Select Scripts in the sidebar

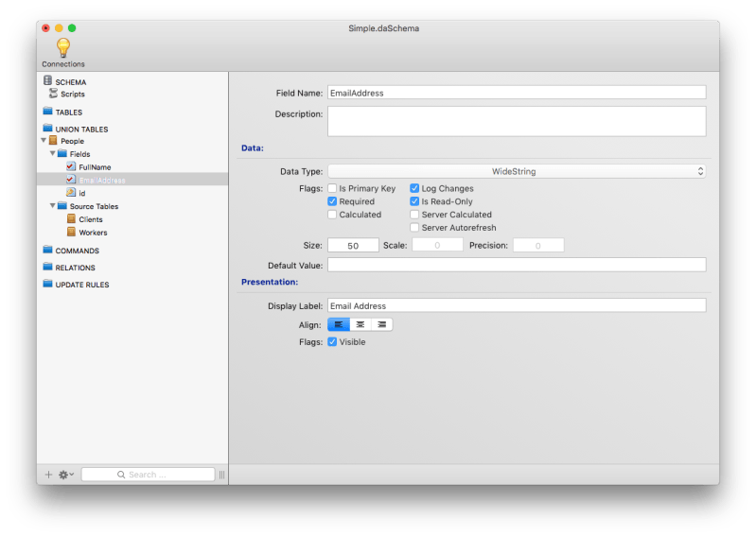[72, 94]
